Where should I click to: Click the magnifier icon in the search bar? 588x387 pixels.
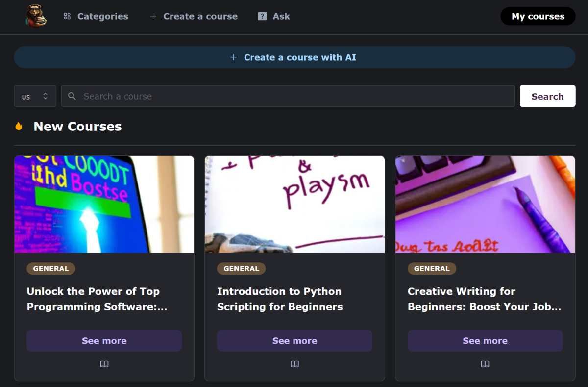(x=72, y=96)
